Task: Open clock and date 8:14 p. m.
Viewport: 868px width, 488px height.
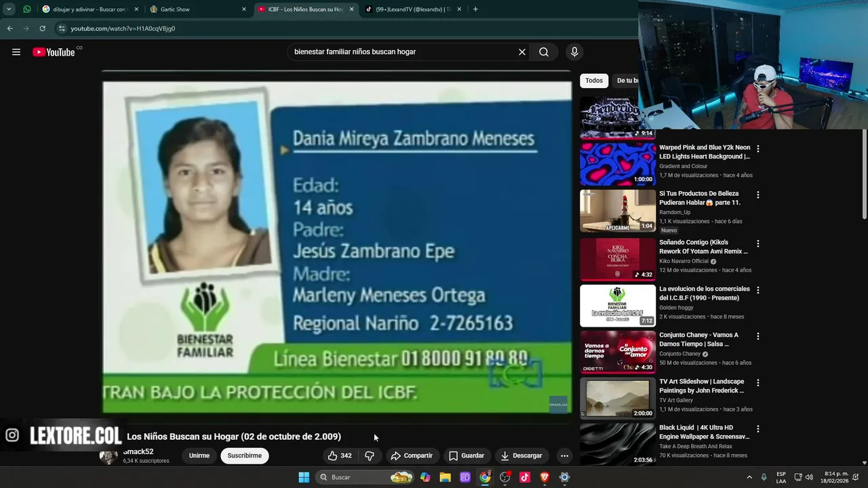Action: [x=836, y=477]
